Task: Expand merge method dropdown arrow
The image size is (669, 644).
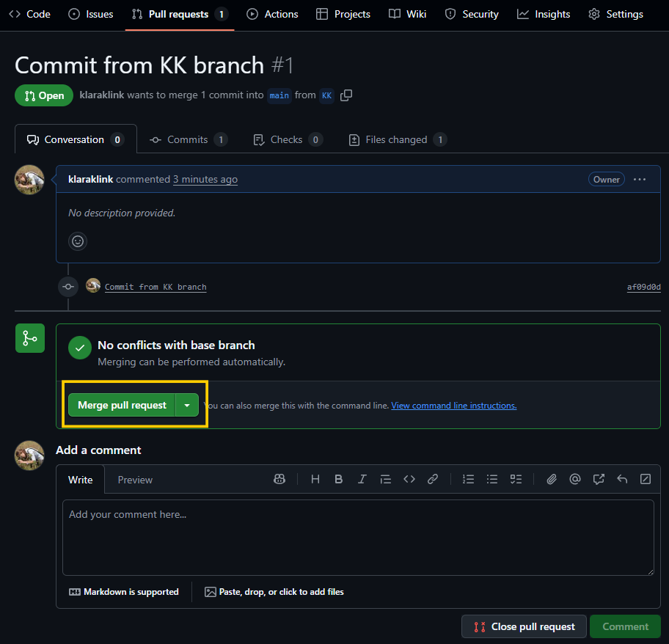Action: 187,405
